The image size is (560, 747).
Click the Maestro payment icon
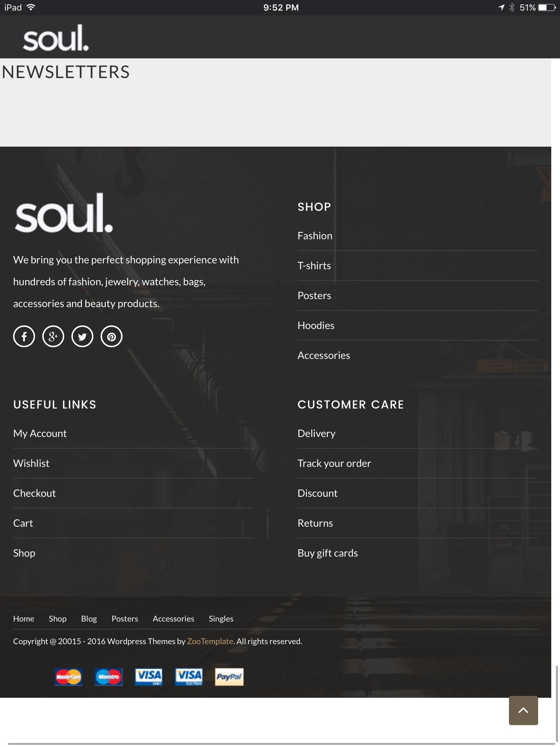coord(109,677)
